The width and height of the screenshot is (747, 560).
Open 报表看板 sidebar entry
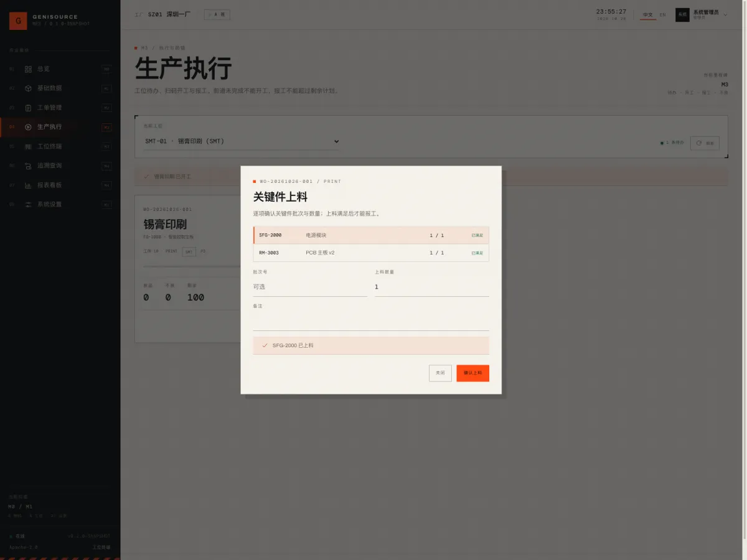coord(60,185)
